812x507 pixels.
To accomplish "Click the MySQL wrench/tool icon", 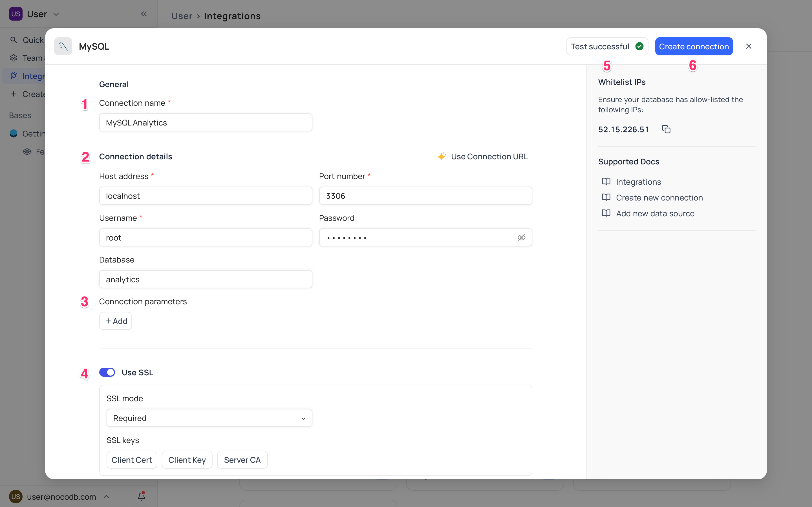I will (63, 46).
